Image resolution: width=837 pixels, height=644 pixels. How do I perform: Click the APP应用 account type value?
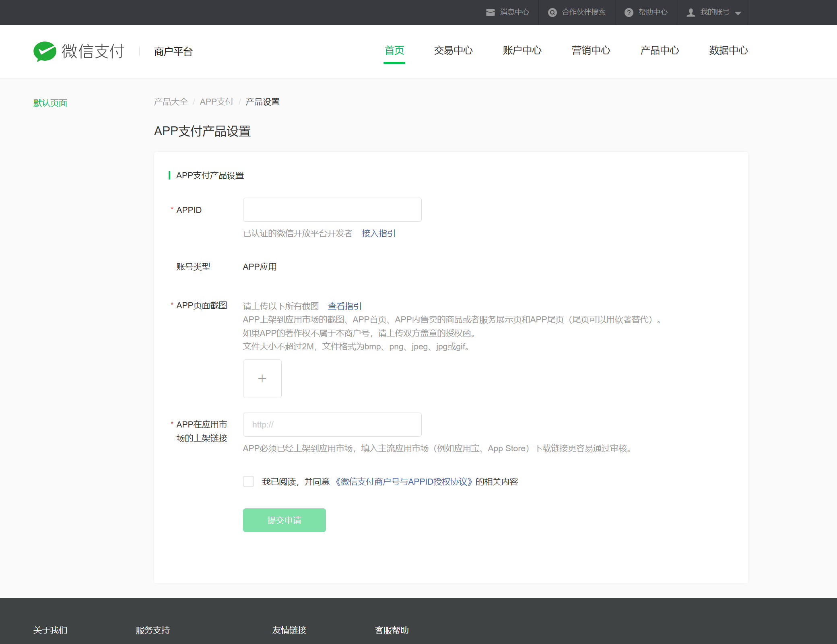point(260,267)
